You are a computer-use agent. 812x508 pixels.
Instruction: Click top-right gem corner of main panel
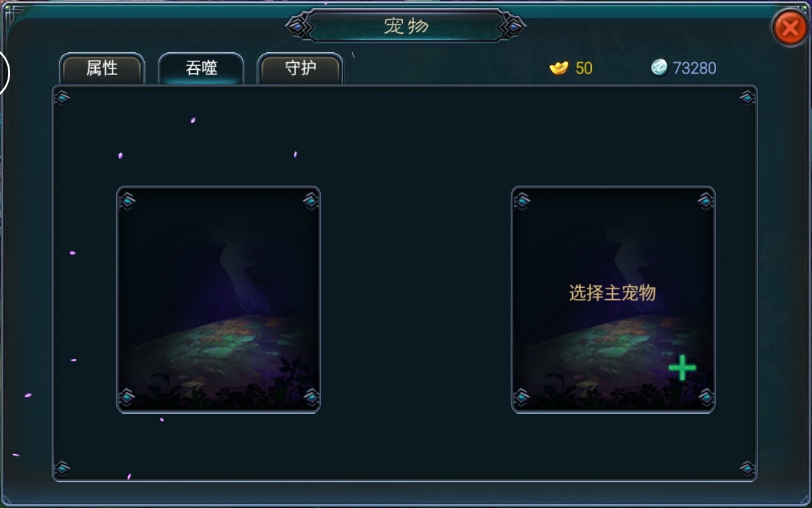pyautogui.click(x=747, y=98)
